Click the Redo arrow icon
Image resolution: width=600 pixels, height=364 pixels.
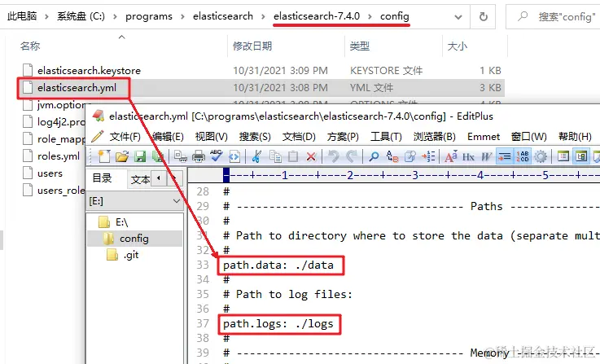tap(351, 156)
